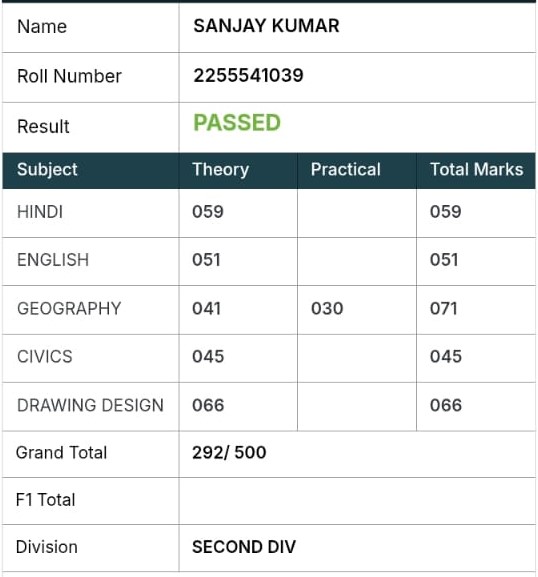
Task: Click Geography practical marks 030
Action: coord(327,308)
